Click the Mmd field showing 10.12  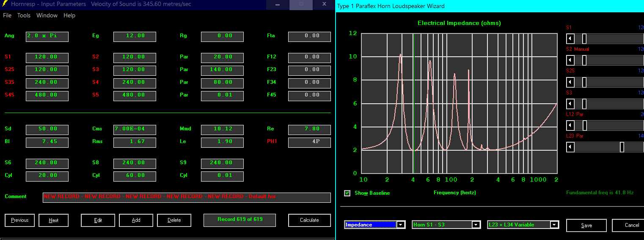[x=222, y=130]
